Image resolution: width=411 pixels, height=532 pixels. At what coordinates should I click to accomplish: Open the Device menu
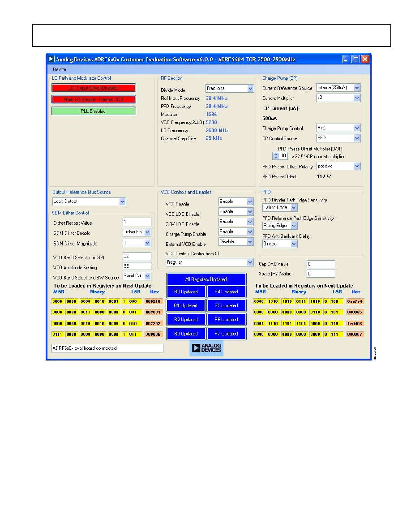pos(60,69)
